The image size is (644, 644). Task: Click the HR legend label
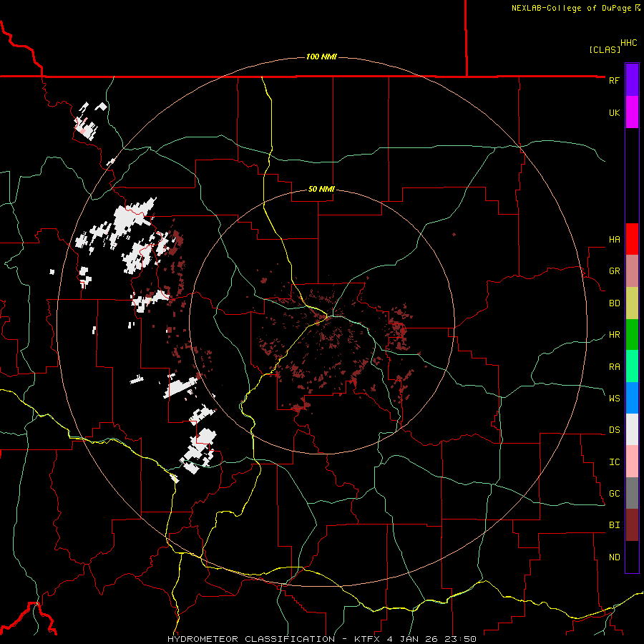pyautogui.click(x=614, y=335)
